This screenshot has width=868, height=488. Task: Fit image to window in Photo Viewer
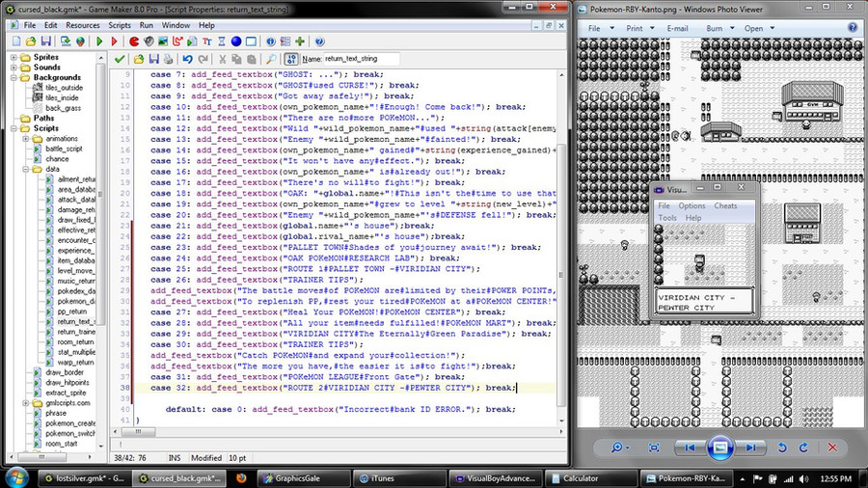[654, 447]
